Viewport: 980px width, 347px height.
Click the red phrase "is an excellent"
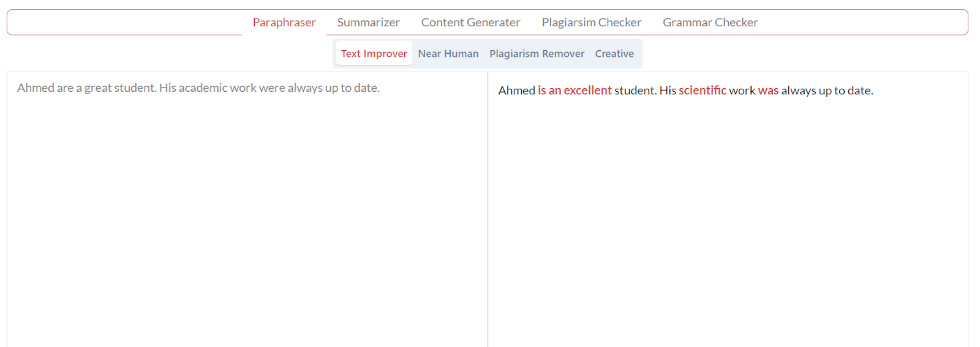[575, 91]
